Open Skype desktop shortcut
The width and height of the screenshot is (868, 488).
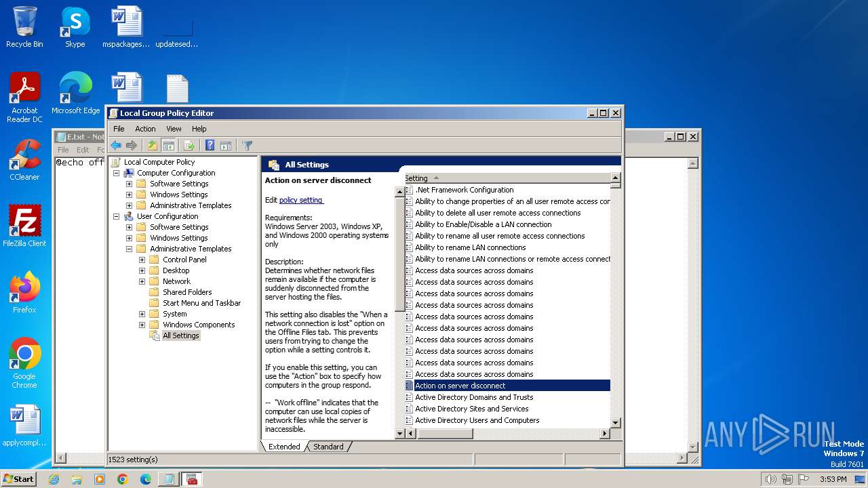[x=75, y=27]
